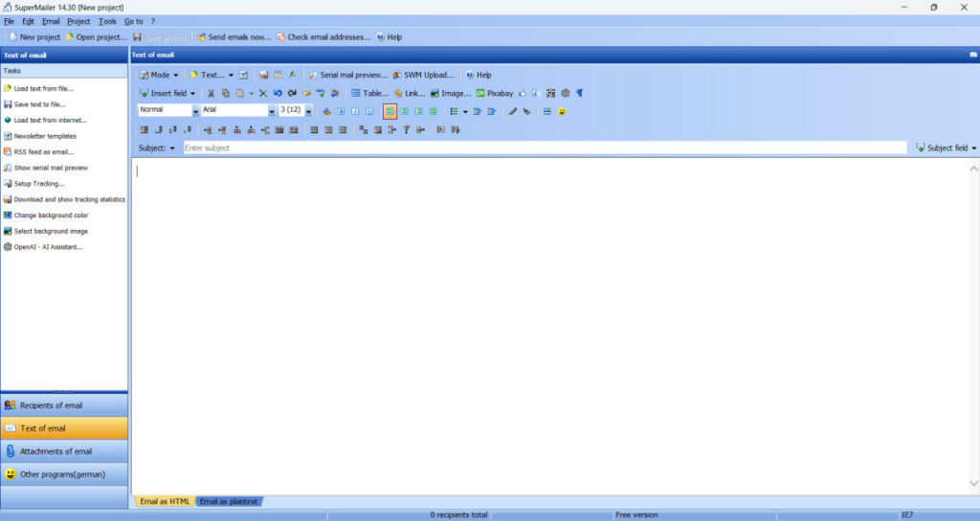The width and height of the screenshot is (980, 521).
Task: Open the Insert field dropdown
Action: point(167,93)
